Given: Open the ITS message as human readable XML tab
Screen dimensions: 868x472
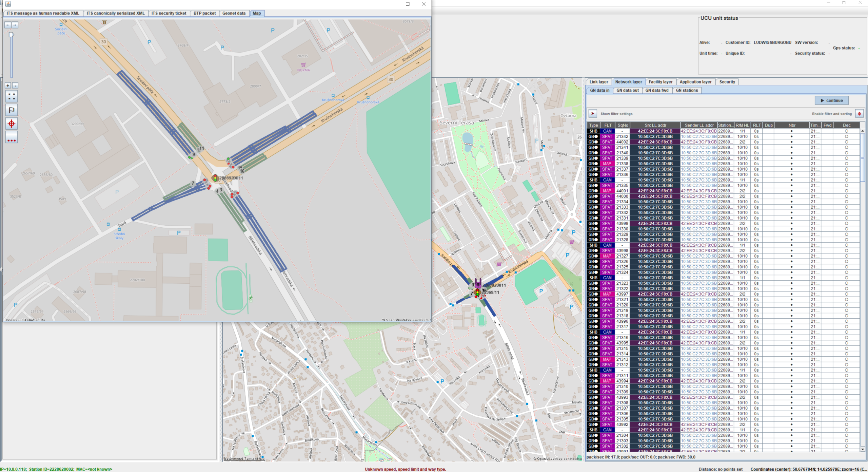Looking at the screenshot, I should coord(43,13).
